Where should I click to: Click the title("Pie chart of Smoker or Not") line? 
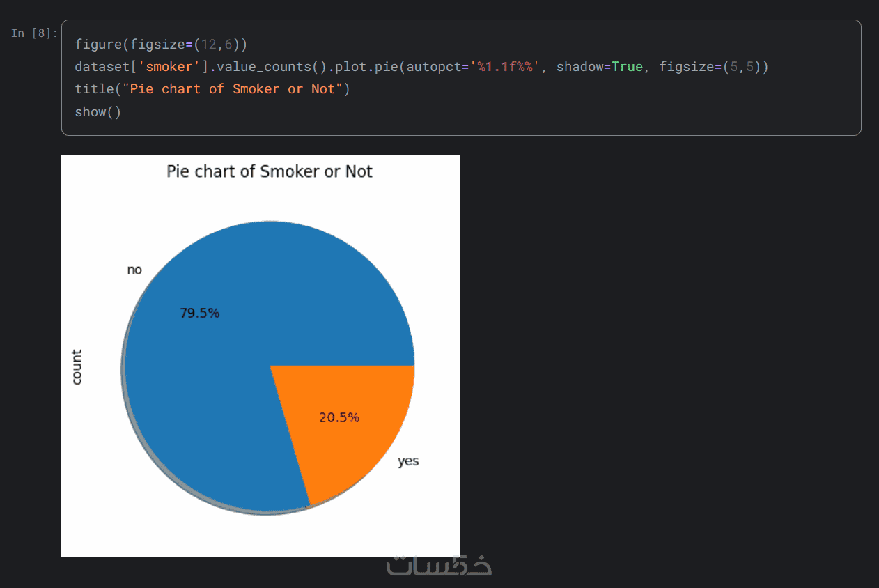click(212, 89)
